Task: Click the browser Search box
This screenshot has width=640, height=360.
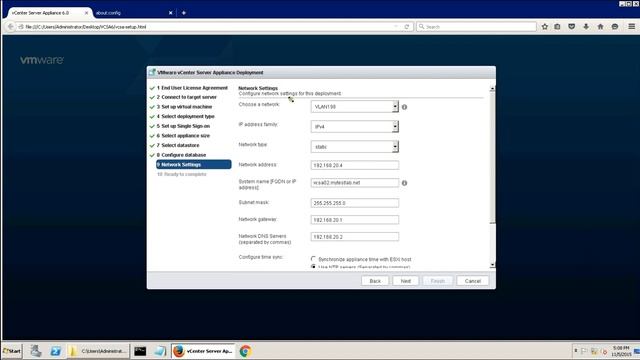Action: pos(476,27)
